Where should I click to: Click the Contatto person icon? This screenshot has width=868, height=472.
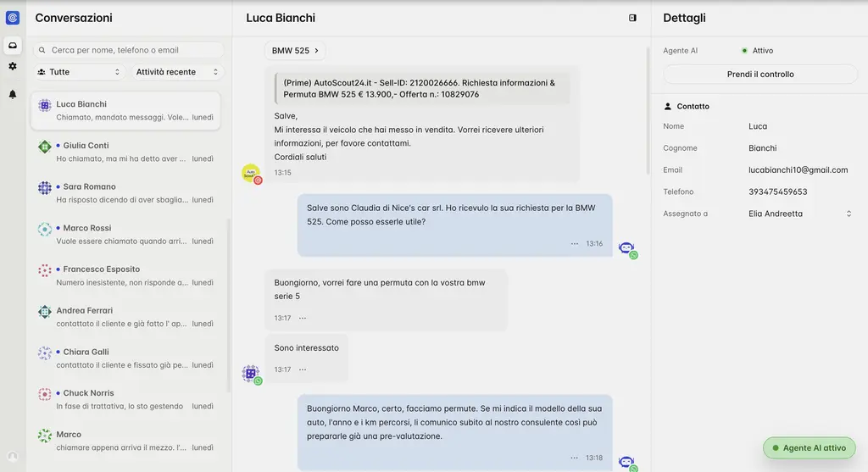(668, 106)
